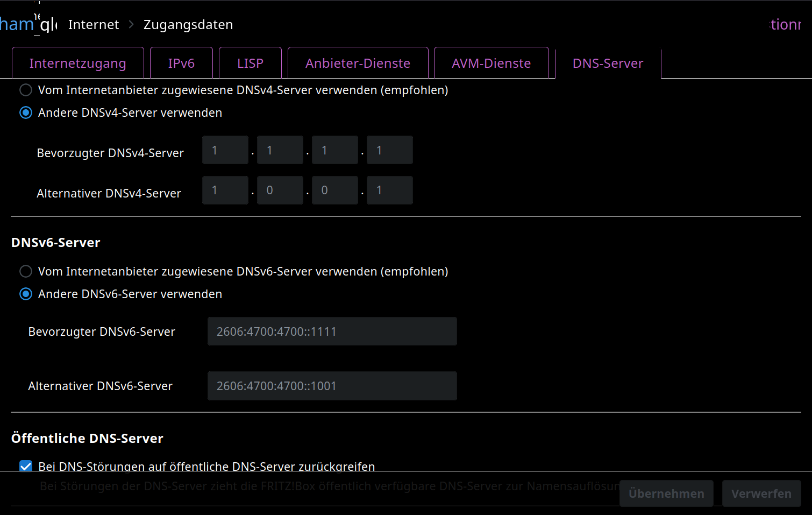The width and height of the screenshot is (812, 515).
Task: Click last octet of Bevorzugter DNSv4-Server
Action: (x=389, y=150)
